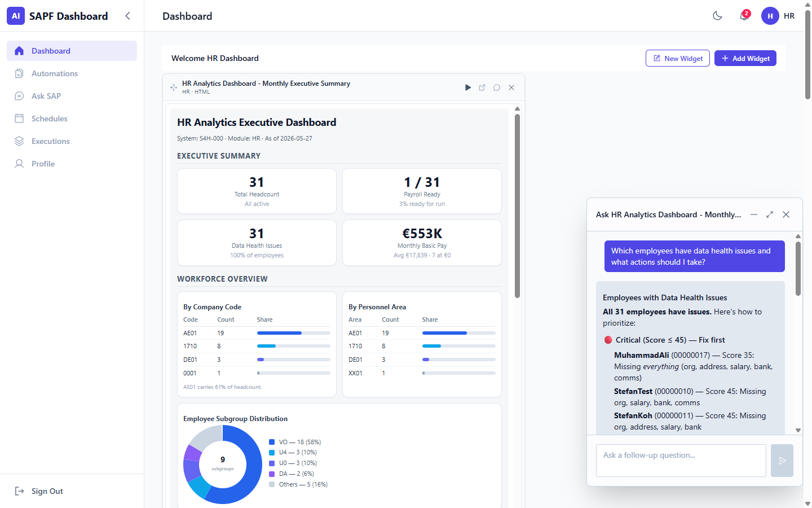Sign out of the application
This screenshot has height=508, width=812.
point(39,491)
